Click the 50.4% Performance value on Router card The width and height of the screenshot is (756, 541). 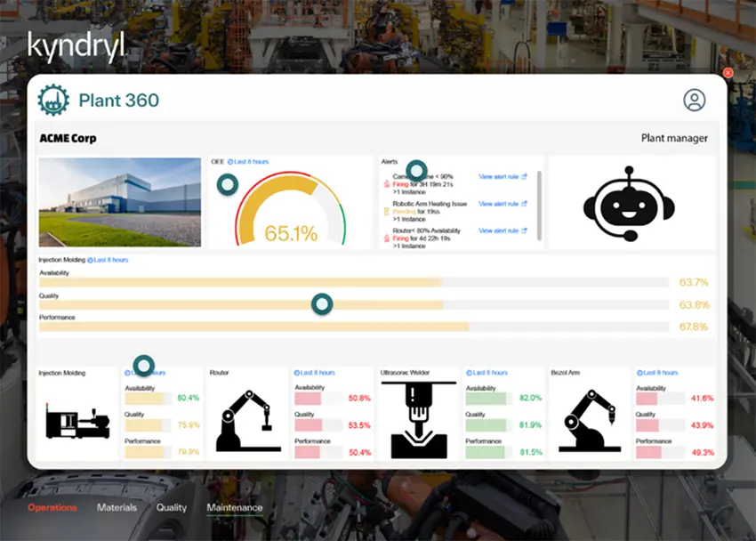[359, 452]
